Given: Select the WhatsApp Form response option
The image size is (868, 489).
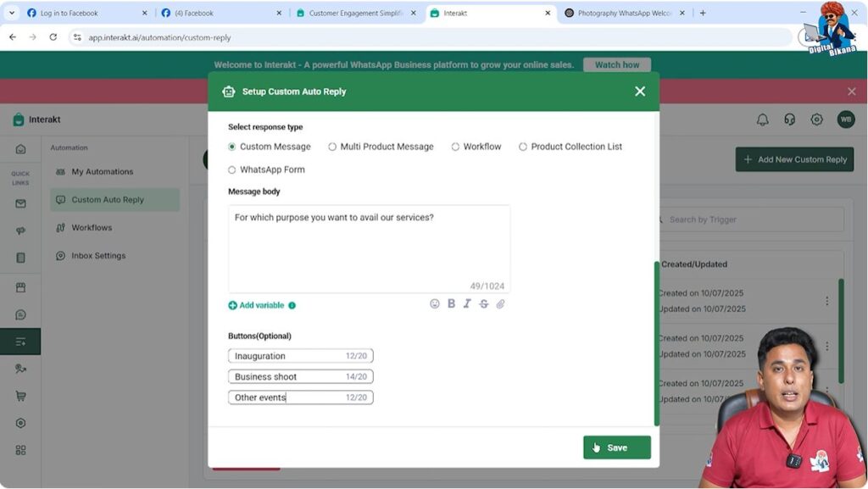Looking at the screenshot, I should (x=231, y=170).
